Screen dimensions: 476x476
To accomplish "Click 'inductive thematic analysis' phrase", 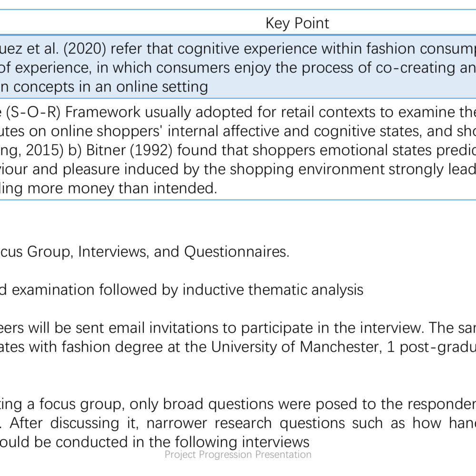I will (x=273, y=290).
